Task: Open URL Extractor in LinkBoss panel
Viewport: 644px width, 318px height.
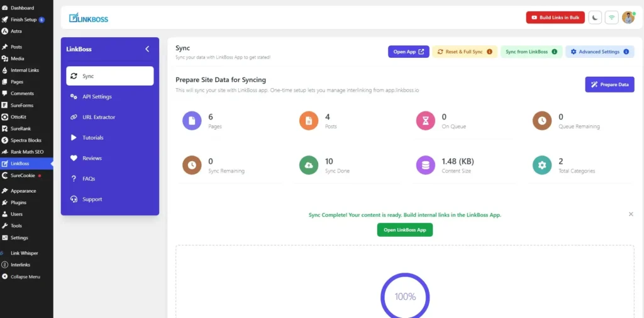Action: click(x=109, y=117)
